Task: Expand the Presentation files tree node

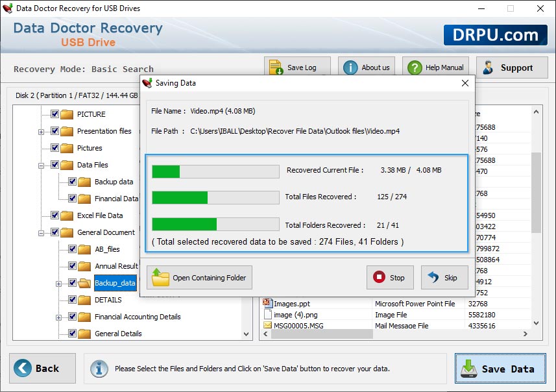Action: tap(41, 132)
